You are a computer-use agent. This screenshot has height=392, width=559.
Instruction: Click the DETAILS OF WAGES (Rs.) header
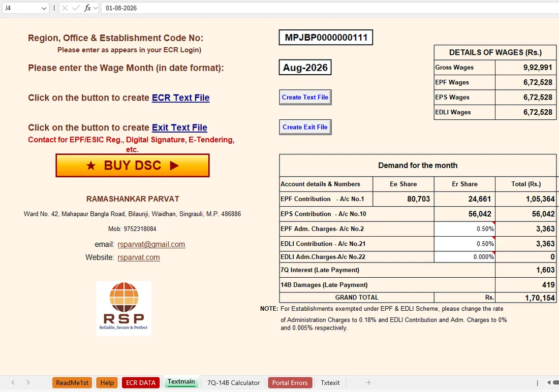point(495,52)
